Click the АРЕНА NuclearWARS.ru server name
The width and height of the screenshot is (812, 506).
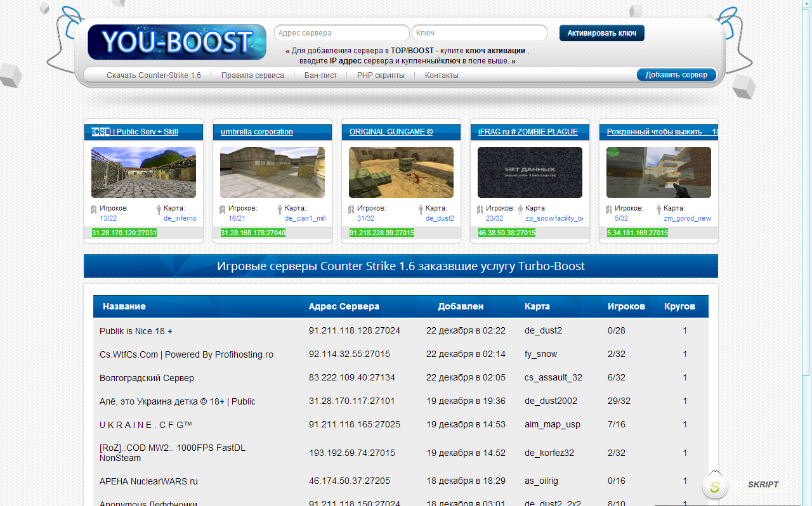[x=149, y=481]
